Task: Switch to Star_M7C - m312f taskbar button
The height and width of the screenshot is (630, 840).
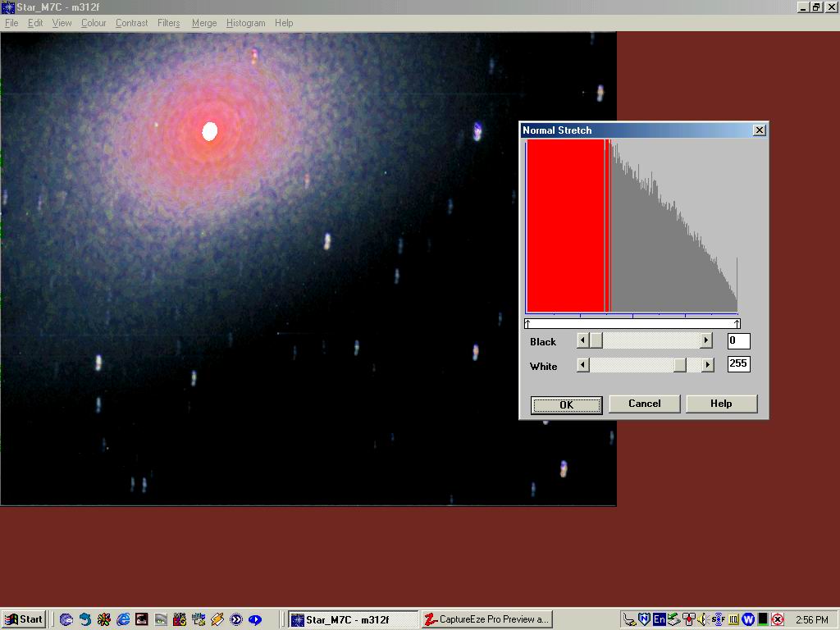Action: tap(354, 620)
